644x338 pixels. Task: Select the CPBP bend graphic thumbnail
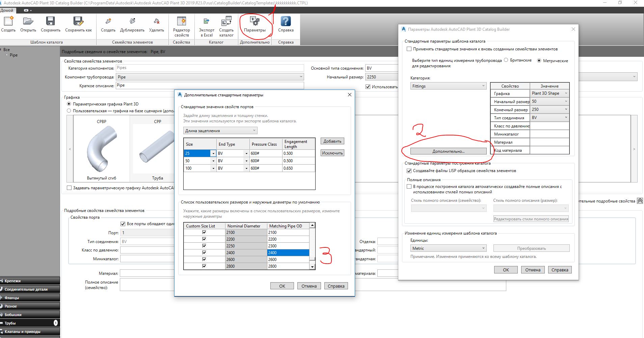[101, 149]
